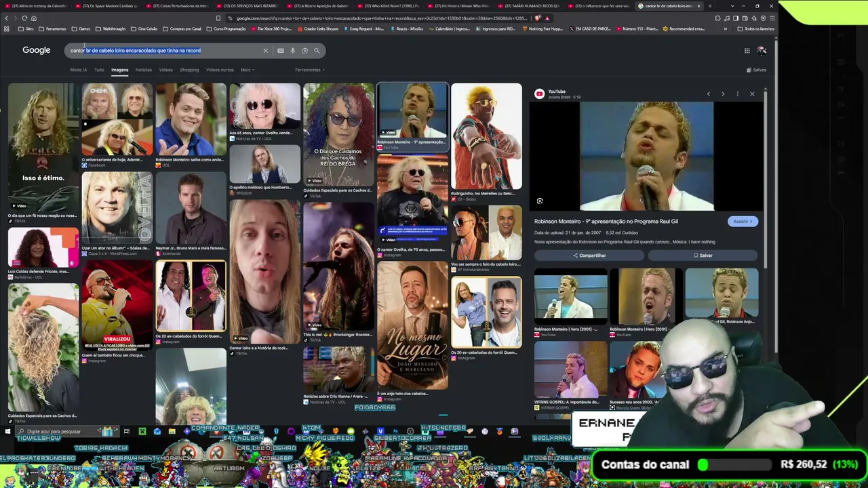Open the large Robinson Monteiro preview image
Viewport: 868px width, 488px height.
pyautogui.click(x=647, y=157)
